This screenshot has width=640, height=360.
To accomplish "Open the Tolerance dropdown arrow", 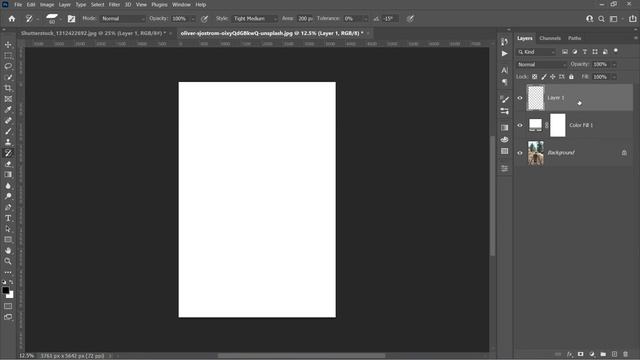I will point(365,19).
